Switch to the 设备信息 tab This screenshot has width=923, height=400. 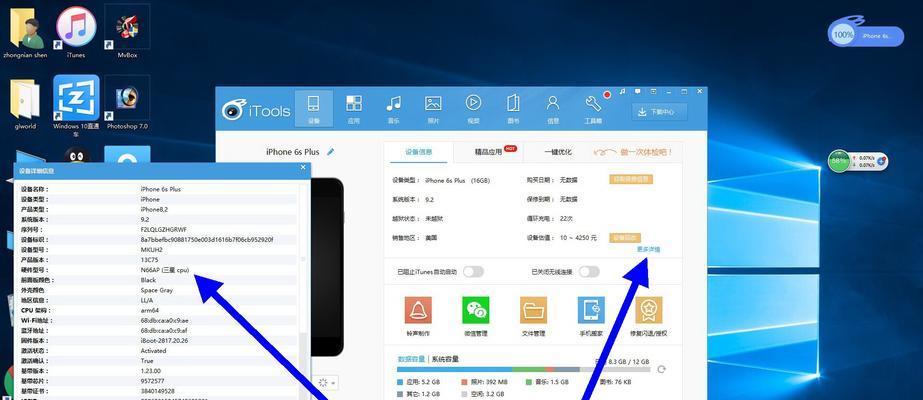pos(419,152)
